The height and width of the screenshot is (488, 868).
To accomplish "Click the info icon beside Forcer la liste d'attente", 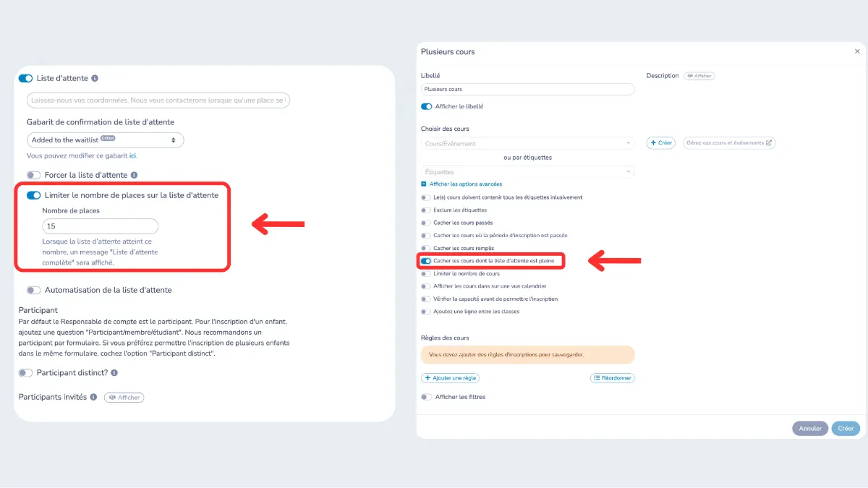I will click(x=135, y=175).
